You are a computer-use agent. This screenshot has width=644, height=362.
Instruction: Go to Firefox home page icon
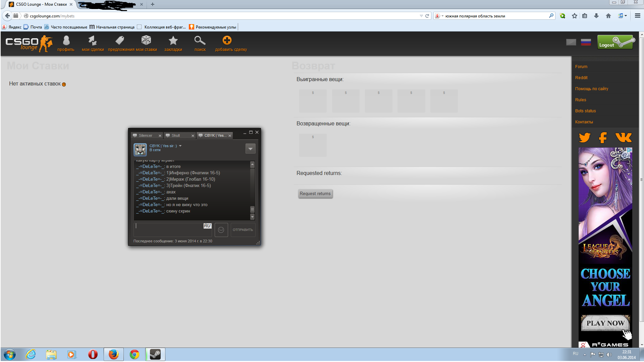click(x=608, y=16)
